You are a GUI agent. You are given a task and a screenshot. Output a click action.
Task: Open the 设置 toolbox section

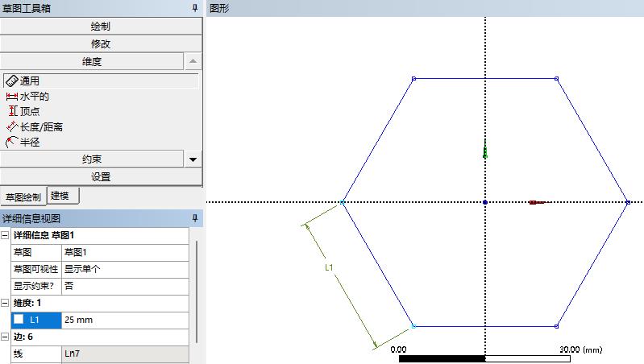pos(101,177)
